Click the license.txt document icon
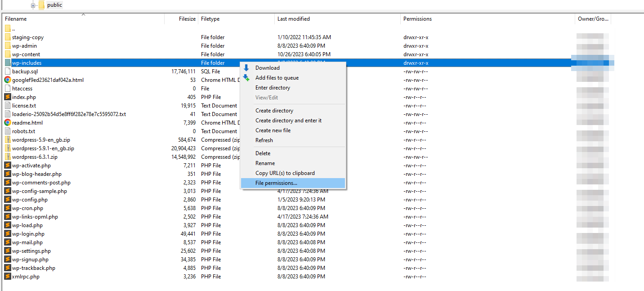Screen dimensions: 644x291 8,106
